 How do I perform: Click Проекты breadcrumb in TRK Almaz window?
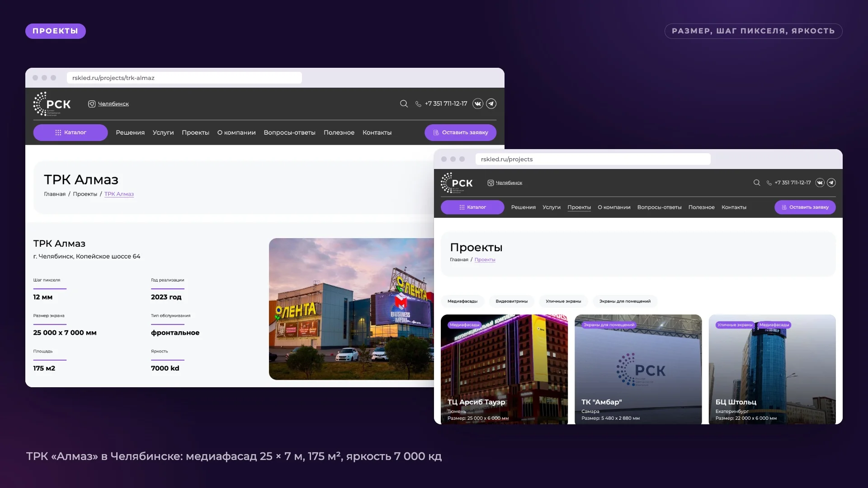click(85, 194)
